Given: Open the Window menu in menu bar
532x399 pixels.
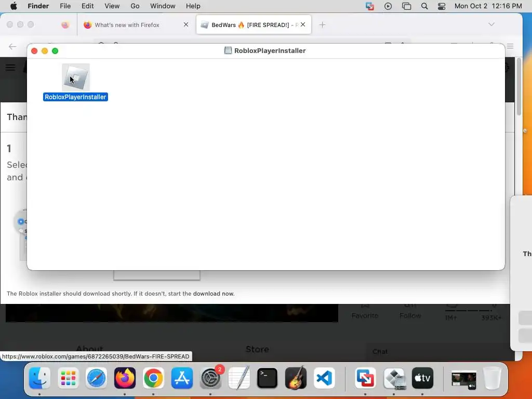Looking at the screenshot, I should [163, 6].
